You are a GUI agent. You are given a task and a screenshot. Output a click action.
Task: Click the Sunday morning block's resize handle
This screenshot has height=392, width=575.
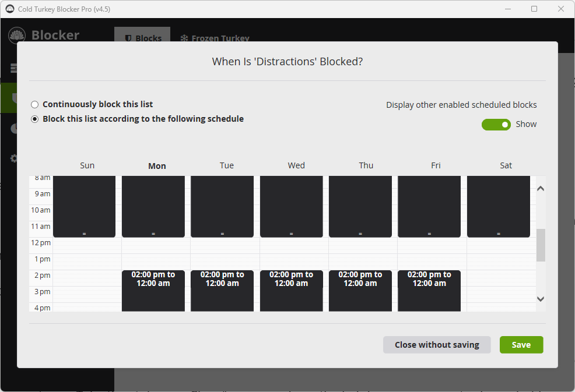(85, 234)
